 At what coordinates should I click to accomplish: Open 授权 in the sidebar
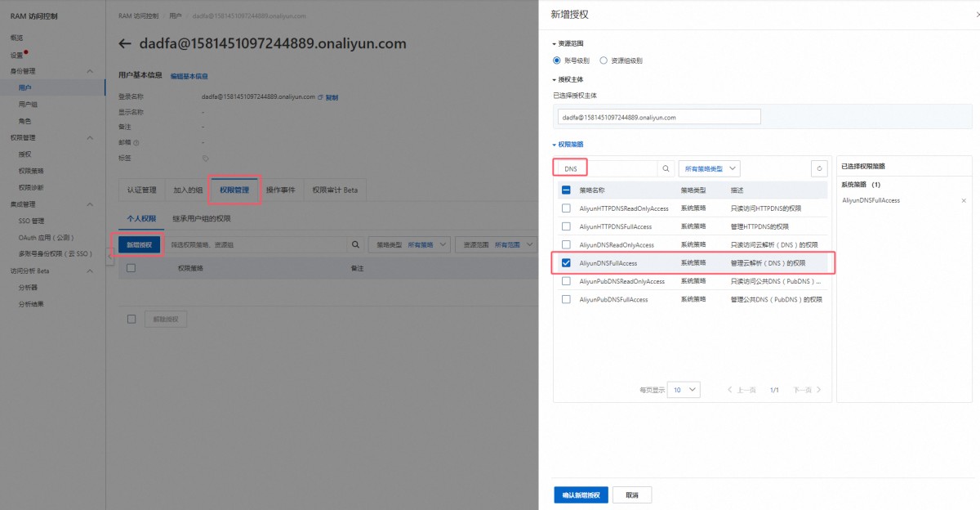pos(25,154)
